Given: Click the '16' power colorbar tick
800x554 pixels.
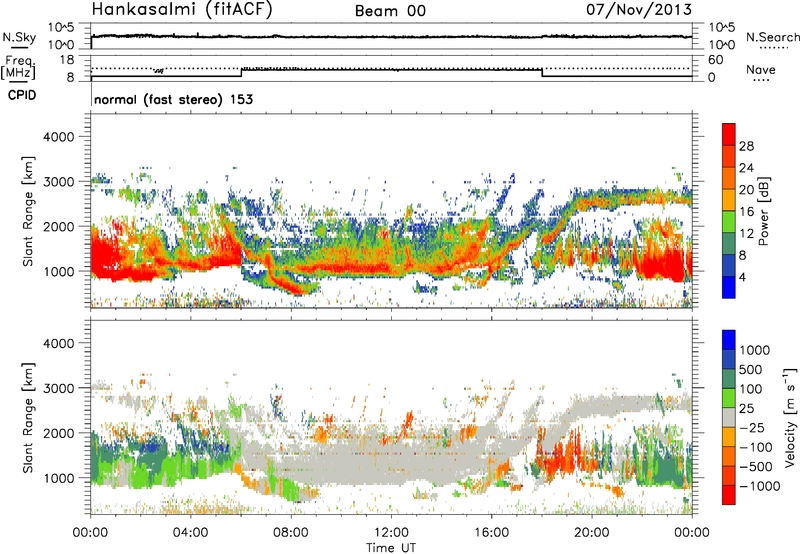Looking at the screenshot, I should pos(746,212).
